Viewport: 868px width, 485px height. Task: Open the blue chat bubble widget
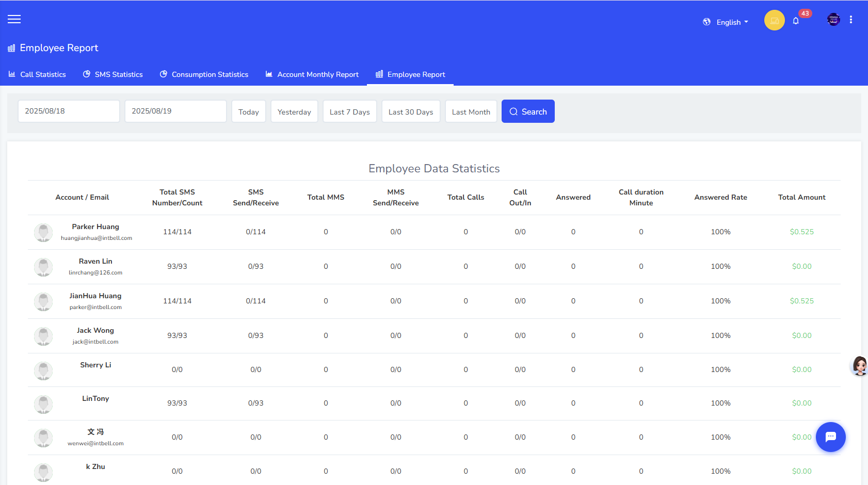830,437
